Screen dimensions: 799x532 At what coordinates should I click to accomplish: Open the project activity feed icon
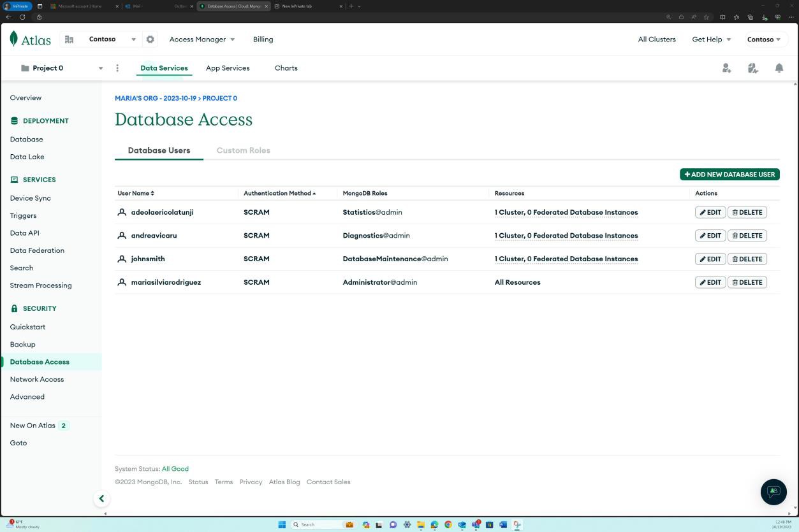pos(752,68)
